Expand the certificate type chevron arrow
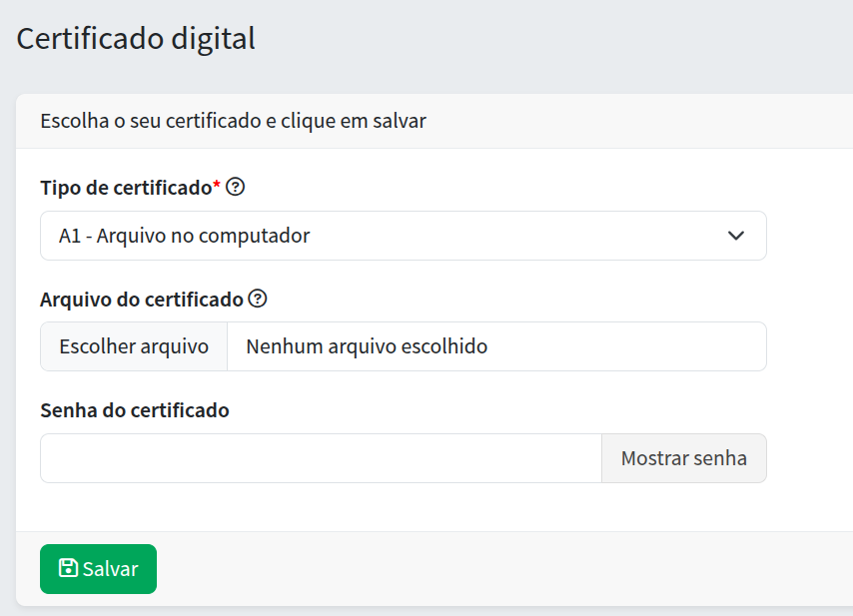The image size is (853, 616). point(736,236)
